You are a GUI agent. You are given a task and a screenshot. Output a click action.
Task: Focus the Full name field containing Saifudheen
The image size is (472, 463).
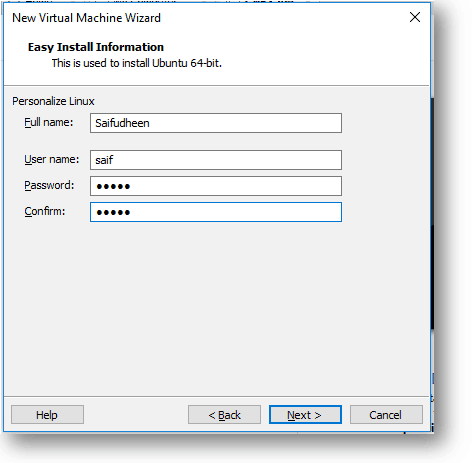click(216, 123)
